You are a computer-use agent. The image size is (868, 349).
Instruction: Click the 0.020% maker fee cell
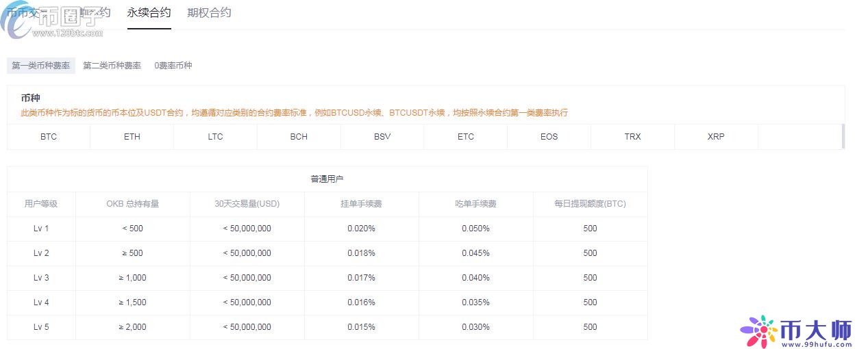(361, 229)
